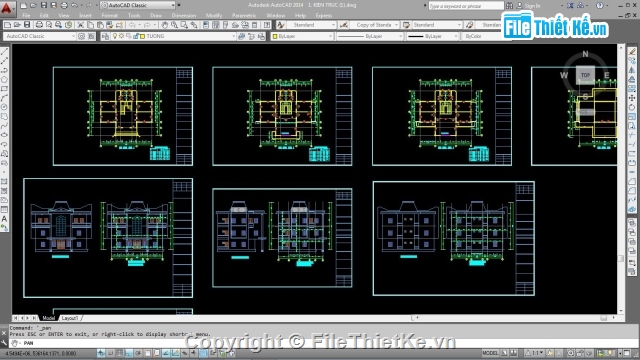The height and width of the screenshot is (360, 640).
Task: Open the AutoCAD Classic workspace dropdown in title bar
Action: tap(138, 5)
